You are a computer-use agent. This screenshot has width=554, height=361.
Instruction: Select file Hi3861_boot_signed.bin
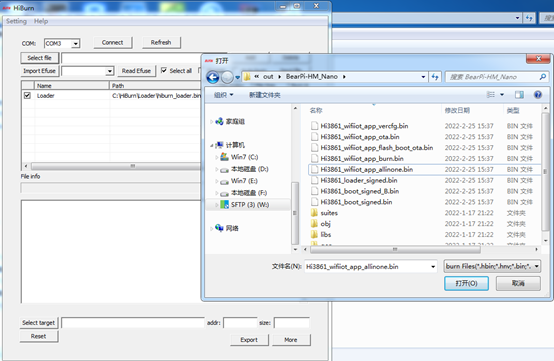(352, 202)
